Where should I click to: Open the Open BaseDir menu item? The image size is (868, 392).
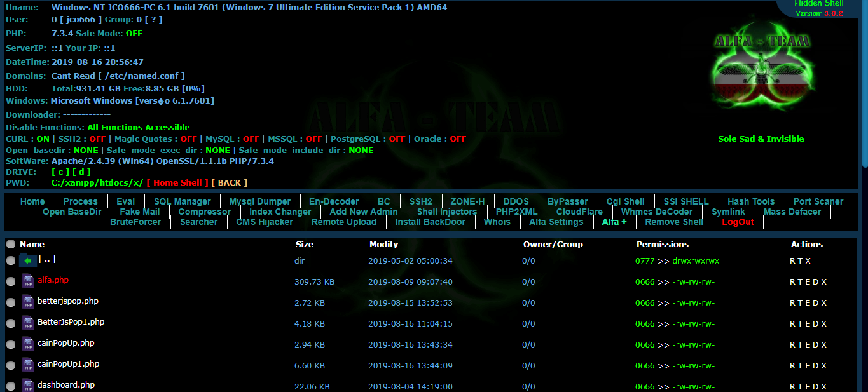pos(72,212)
